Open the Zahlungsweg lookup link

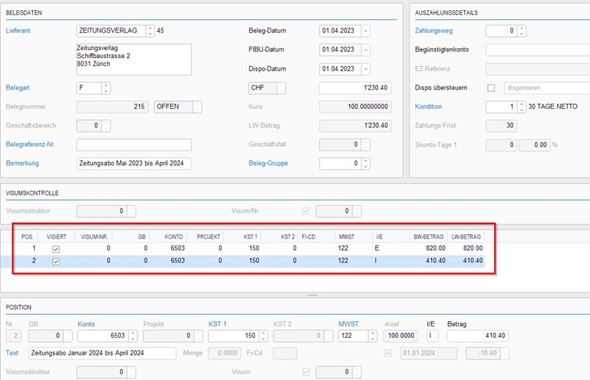(x=433, y=31)
